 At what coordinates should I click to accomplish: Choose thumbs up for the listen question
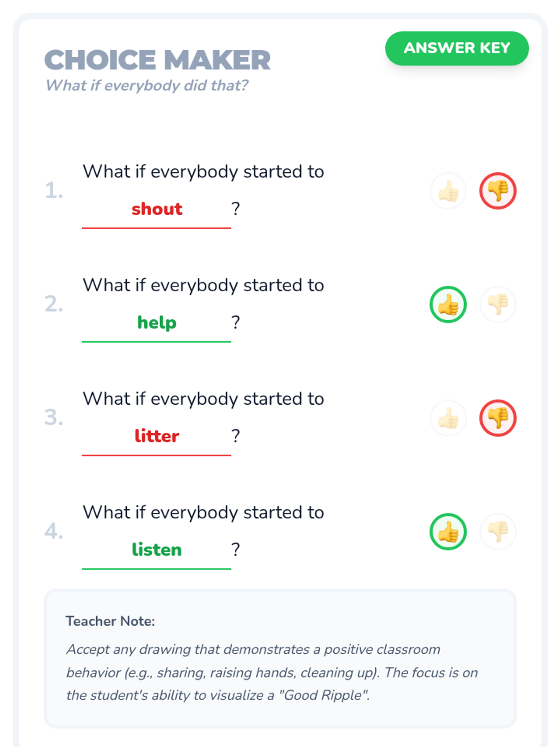pyautogui.click(x=448, y=532)
